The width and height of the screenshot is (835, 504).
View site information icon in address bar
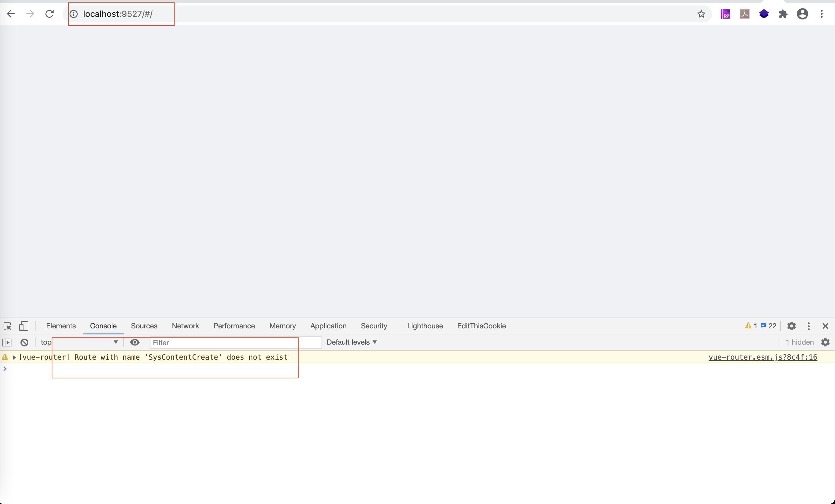click(x=73, y=14)
